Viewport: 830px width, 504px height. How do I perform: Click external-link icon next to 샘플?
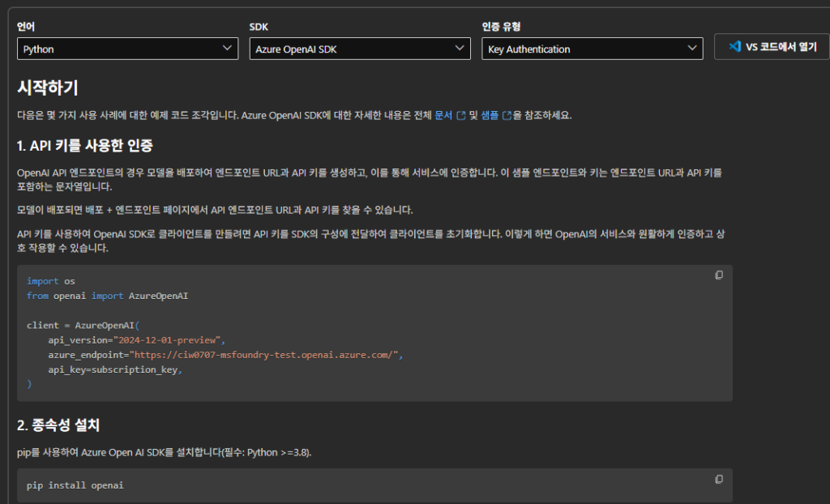point(507,115)
